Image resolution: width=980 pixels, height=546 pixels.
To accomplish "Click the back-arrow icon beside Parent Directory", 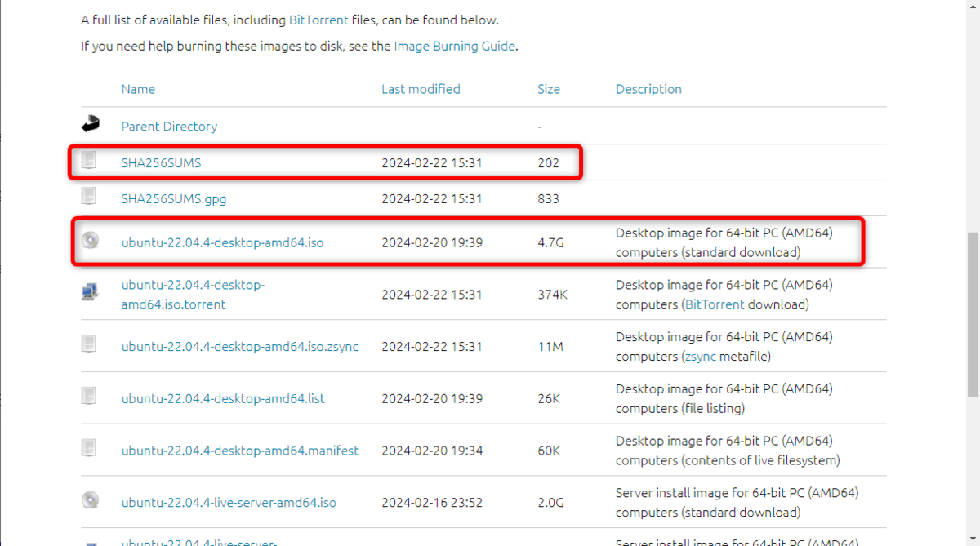I will pyautogui.click(x=90, y=125).
